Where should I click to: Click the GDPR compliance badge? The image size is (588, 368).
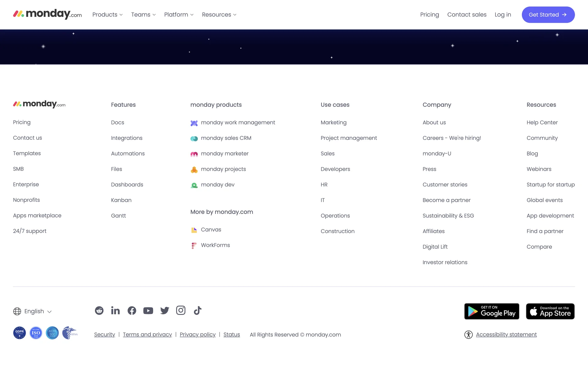pyautogui.click(x=20, y=333)
